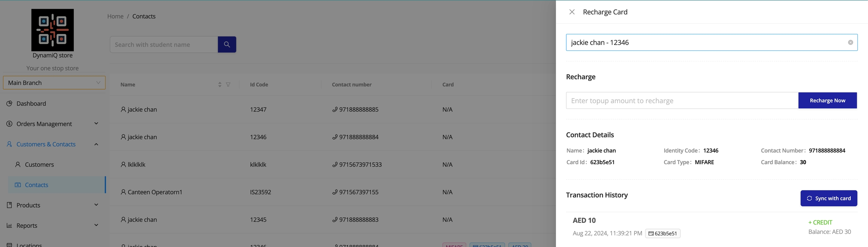This screenshot has height=247, width=868.
Task: Go to Home breadcrumb link
Action: (115, 16)
